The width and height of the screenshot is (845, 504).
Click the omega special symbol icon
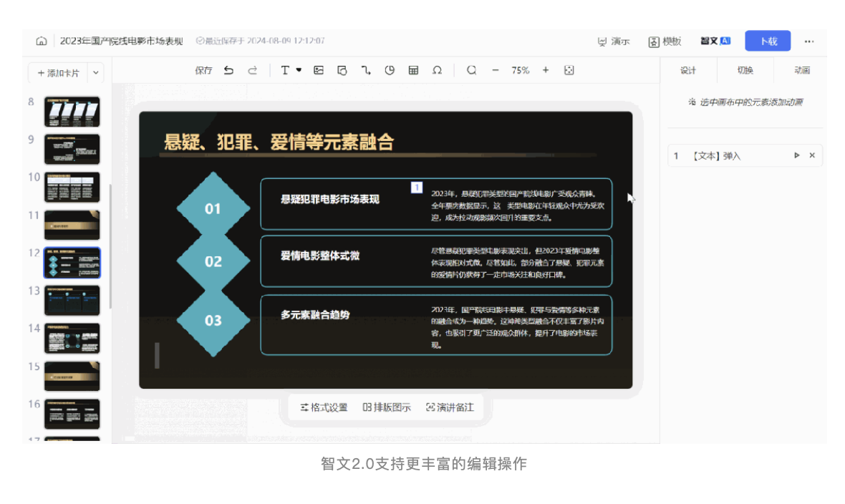pos(437,70)
